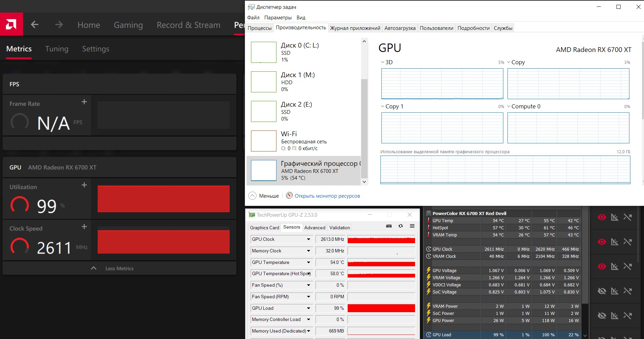Click the GPU-Z refresh icon
This screenshot has height=339, width=644.
point(401,226)
